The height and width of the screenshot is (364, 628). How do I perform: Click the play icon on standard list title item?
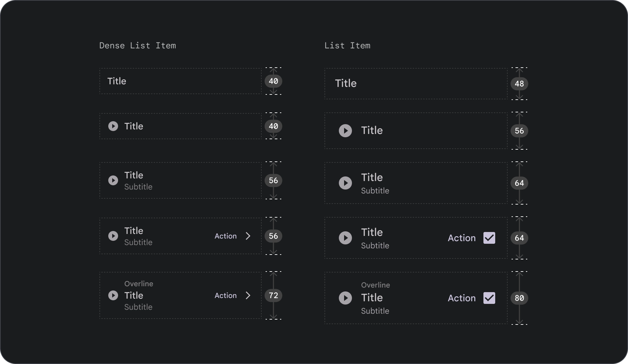coord(345,130)
